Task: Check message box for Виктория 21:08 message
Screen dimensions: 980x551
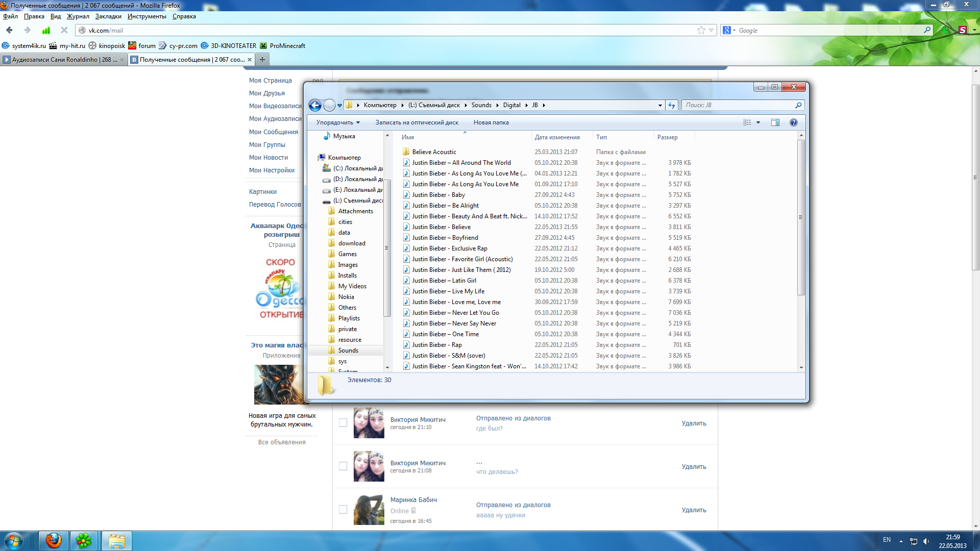Action: [343, 466]
